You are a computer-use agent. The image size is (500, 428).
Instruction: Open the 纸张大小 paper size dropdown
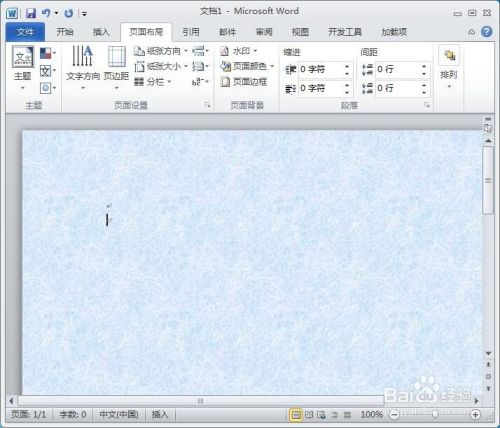click(161, 66)
